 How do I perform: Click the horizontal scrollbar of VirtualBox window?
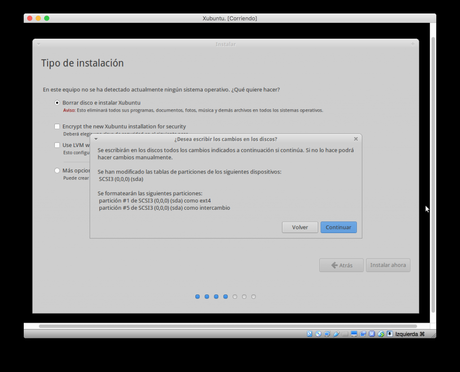click(x=228, y=326)
